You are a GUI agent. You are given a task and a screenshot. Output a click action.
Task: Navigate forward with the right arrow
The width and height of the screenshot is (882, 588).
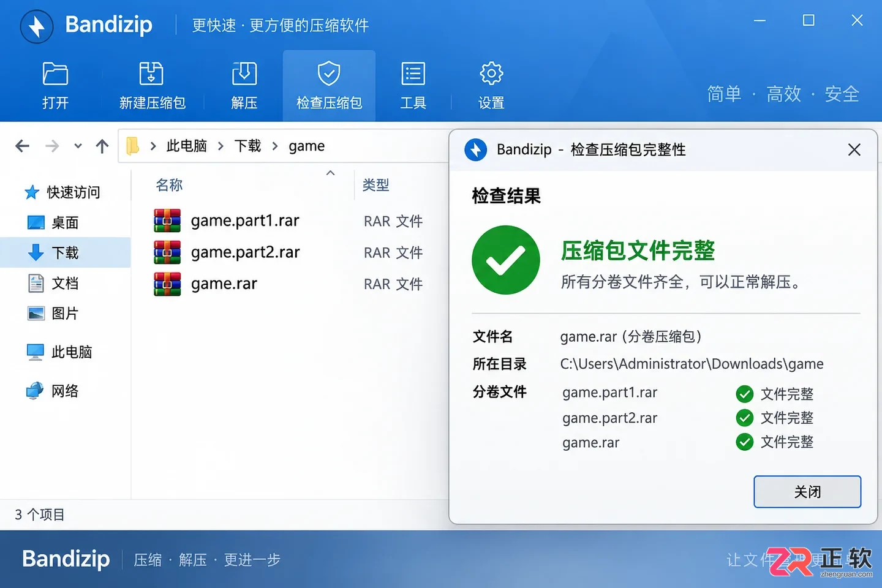[52, 146]
